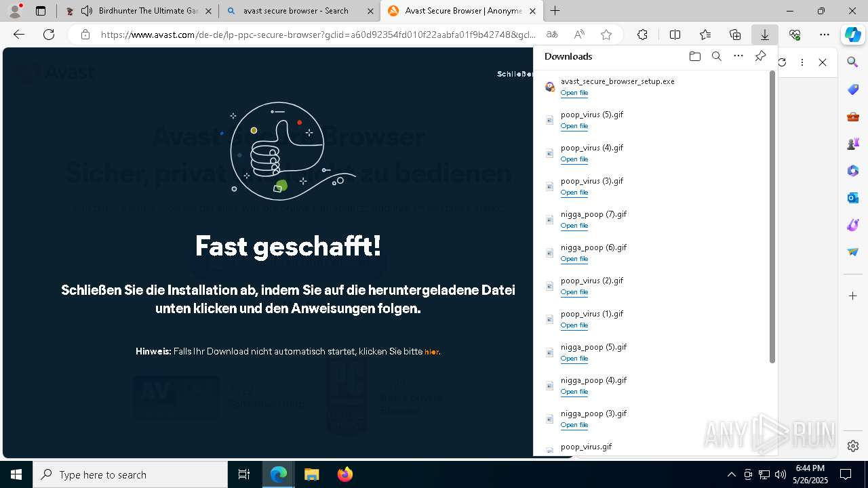Viewport: 868px width, 488px height.
Task: Toggle split screen view
Action: pyautogui.click(x=675, y=35)
